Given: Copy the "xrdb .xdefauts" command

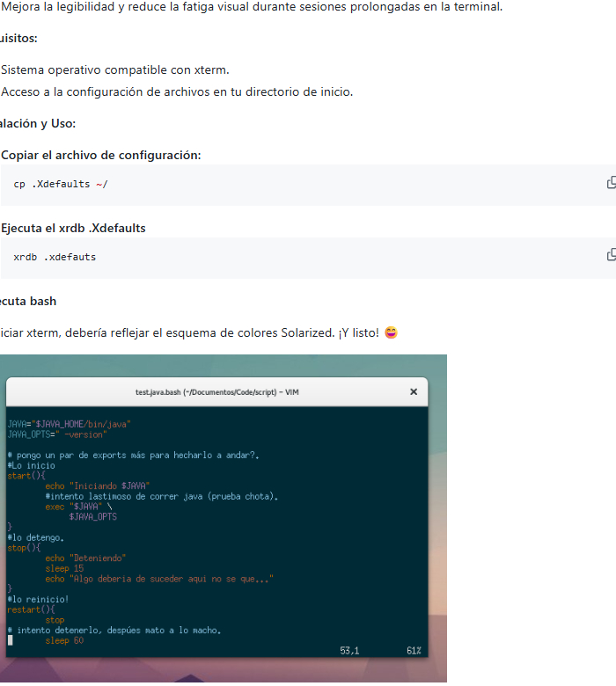Looking at the screenshot, I should (x=611, y=255).
